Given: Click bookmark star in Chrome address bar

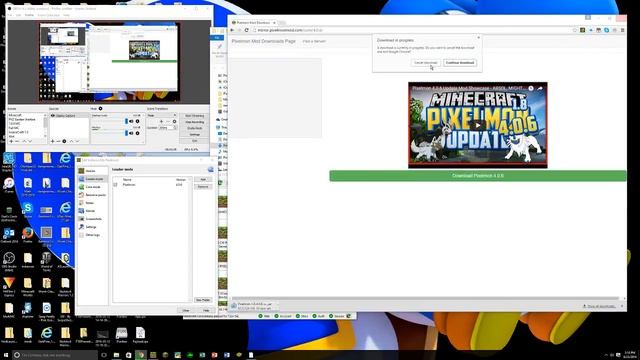Looking at the screenshot, I should coord(575,30).
